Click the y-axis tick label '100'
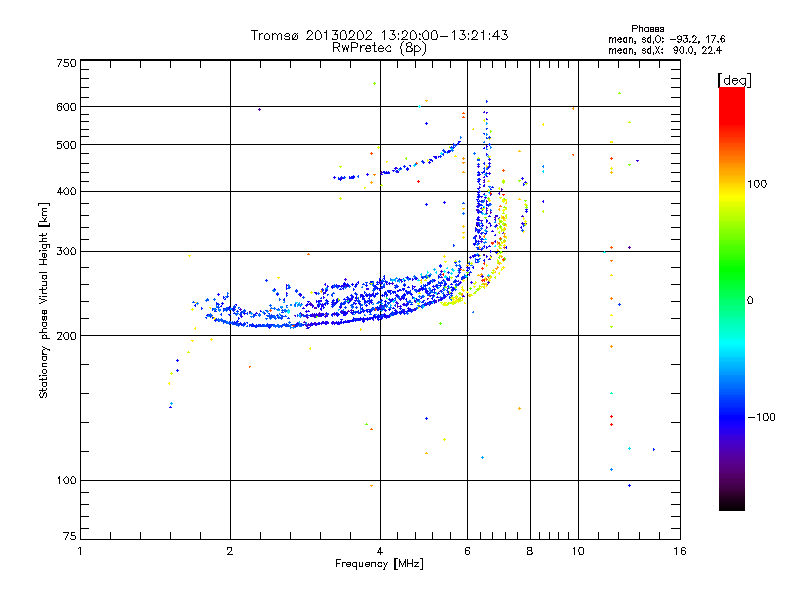The height and width of the screenshot is (600, 800). [x=67, y=481]
